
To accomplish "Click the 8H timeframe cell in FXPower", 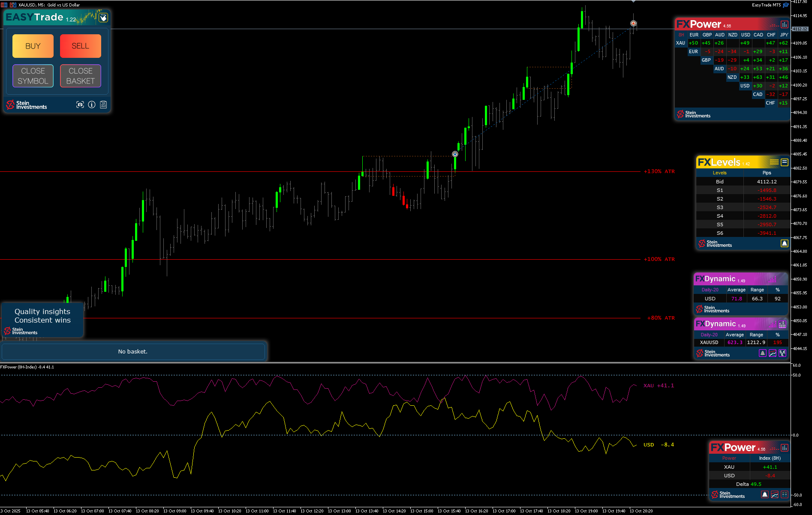I will point(681,35).
